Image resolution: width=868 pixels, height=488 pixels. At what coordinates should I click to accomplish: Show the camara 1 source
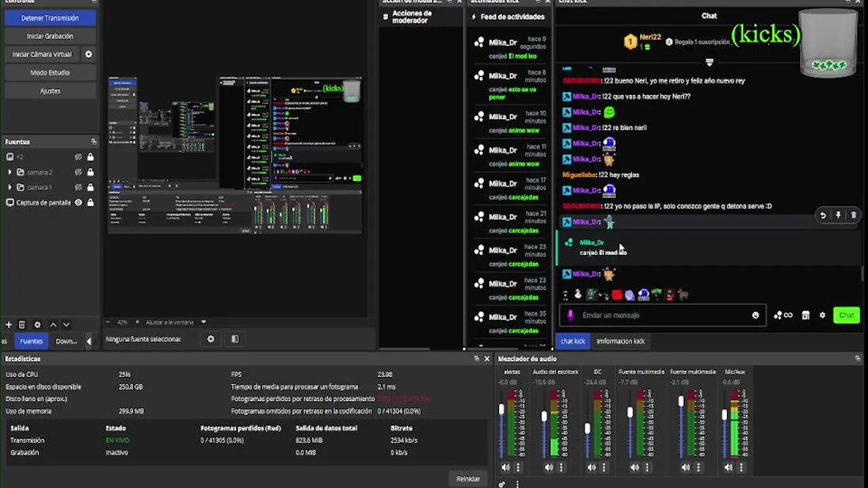(x=78, y=187)
